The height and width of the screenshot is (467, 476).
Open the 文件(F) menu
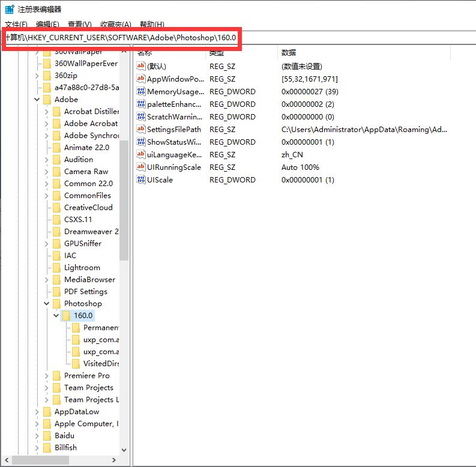point(16,24)
